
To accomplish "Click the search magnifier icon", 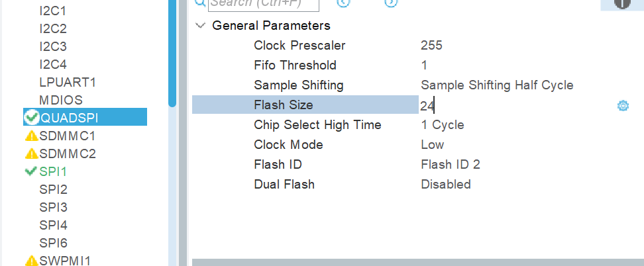I will pyautogui.click(x=201, y=3).
